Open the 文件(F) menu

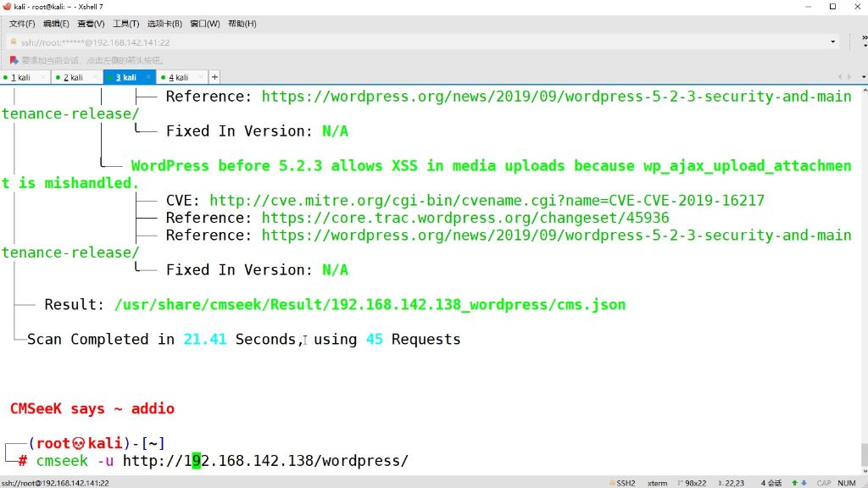point(21,24)
